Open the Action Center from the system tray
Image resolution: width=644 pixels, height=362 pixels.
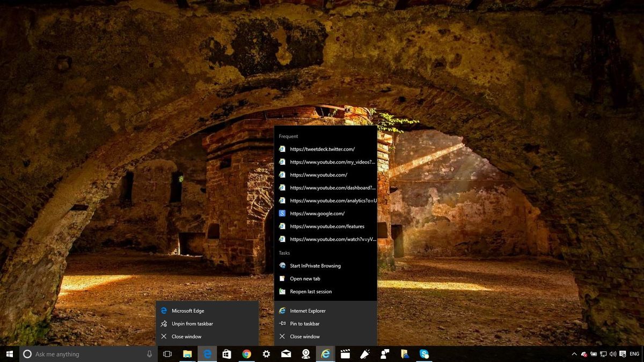[x=622, y=354]
